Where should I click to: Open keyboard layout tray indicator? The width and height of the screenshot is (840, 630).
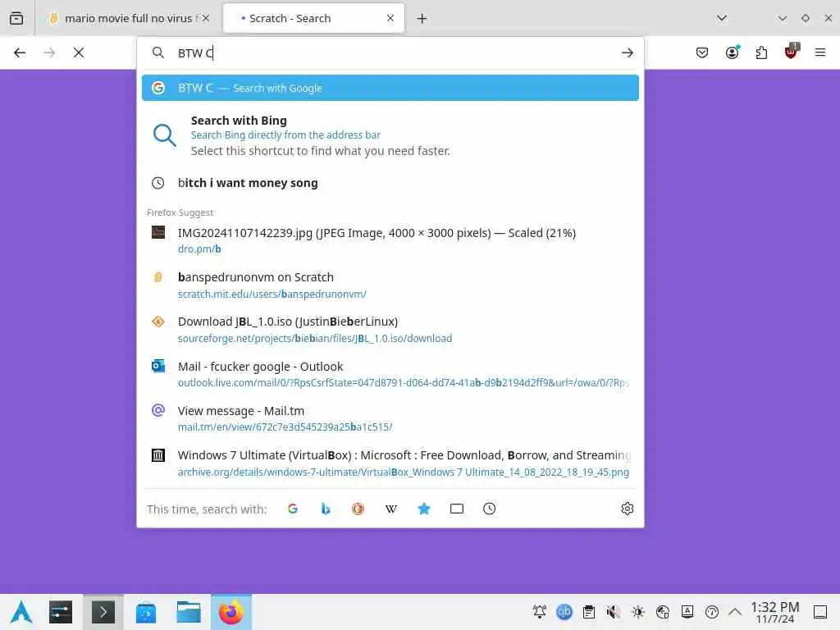[687, 611]
